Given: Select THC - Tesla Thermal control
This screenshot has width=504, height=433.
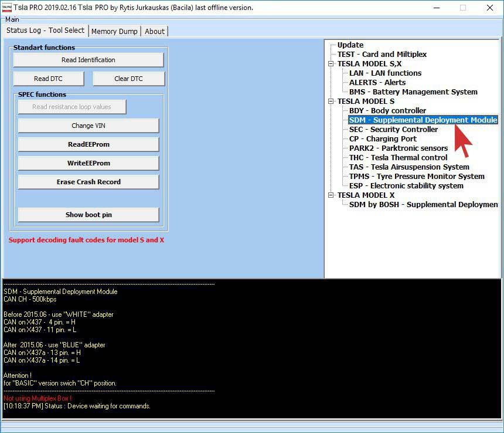Looking at the screenshot, I should click(399, 158).
